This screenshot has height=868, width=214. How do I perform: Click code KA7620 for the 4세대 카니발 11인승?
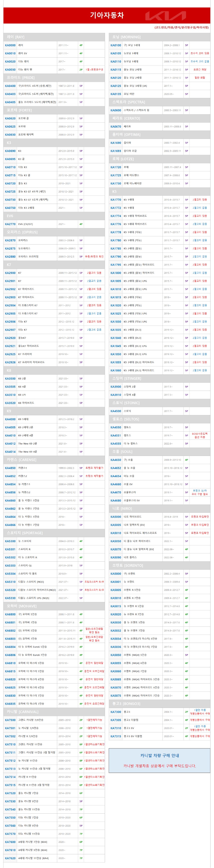click(10, 858)
